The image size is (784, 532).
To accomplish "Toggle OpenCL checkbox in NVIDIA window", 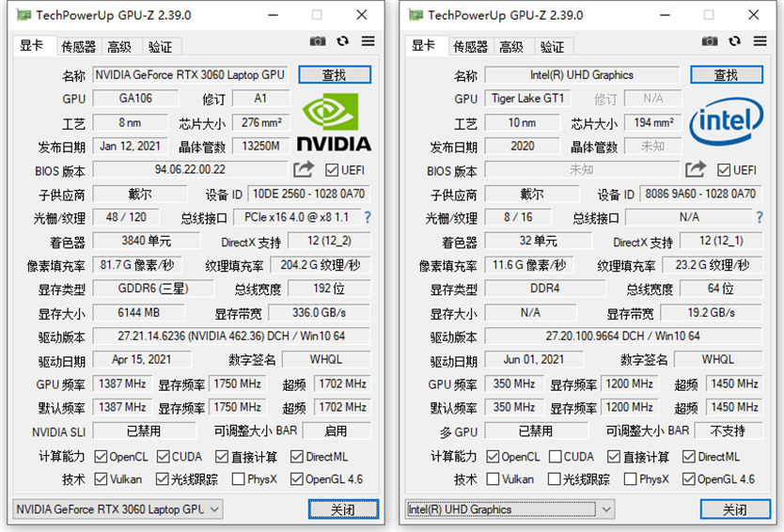I will coord(101,457).
